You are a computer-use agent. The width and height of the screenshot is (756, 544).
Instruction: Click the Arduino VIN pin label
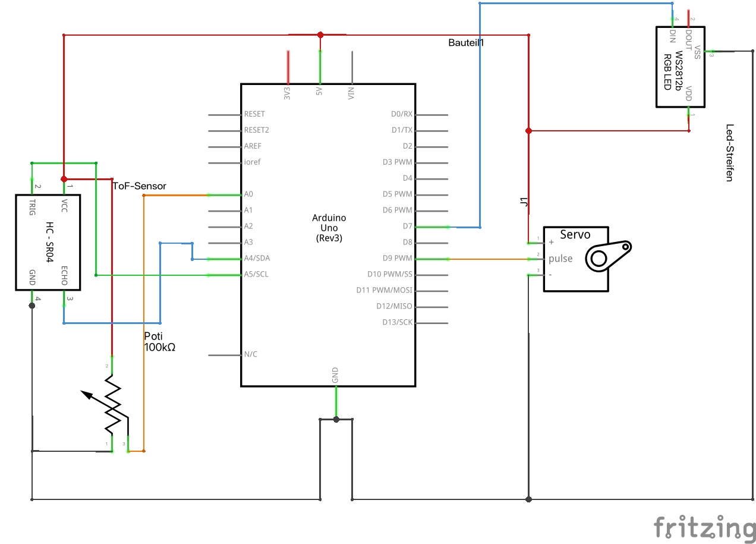coord(351,93)
